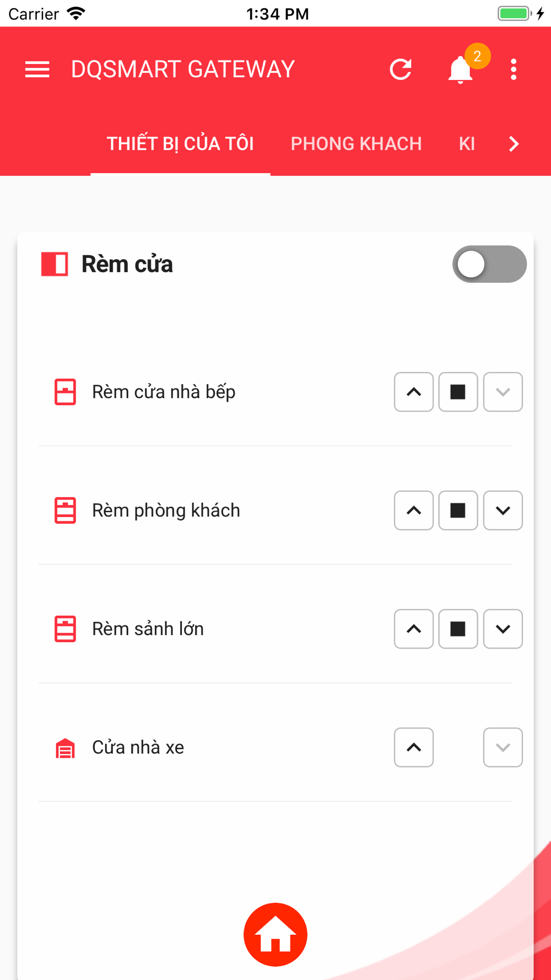
Task: Stop the Rèm cửa nhà bếp curtain
Action: pos(458,392)
